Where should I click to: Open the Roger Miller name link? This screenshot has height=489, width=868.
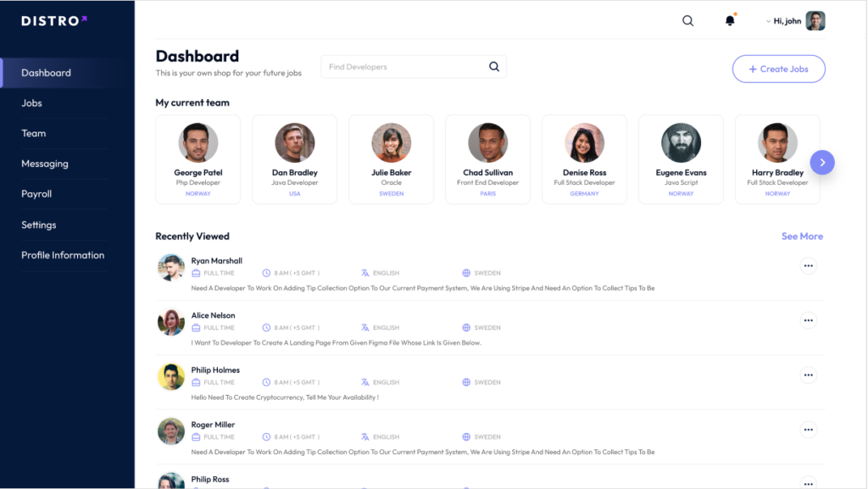213,425
